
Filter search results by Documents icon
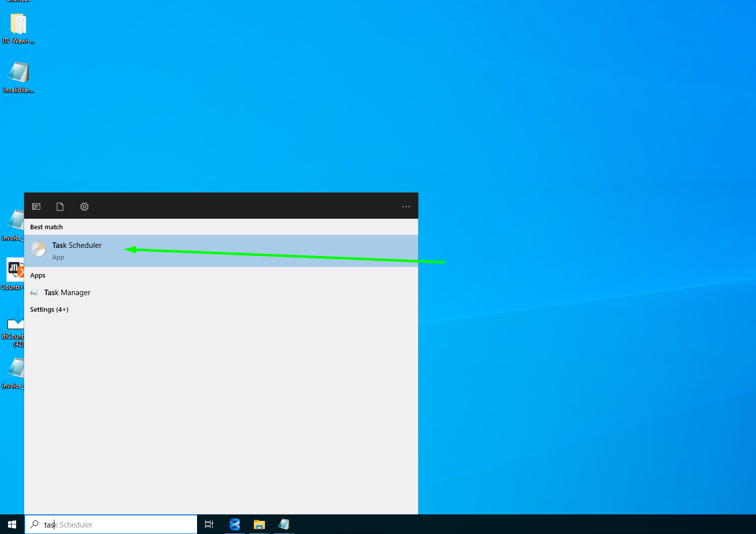tap(60, 207)
